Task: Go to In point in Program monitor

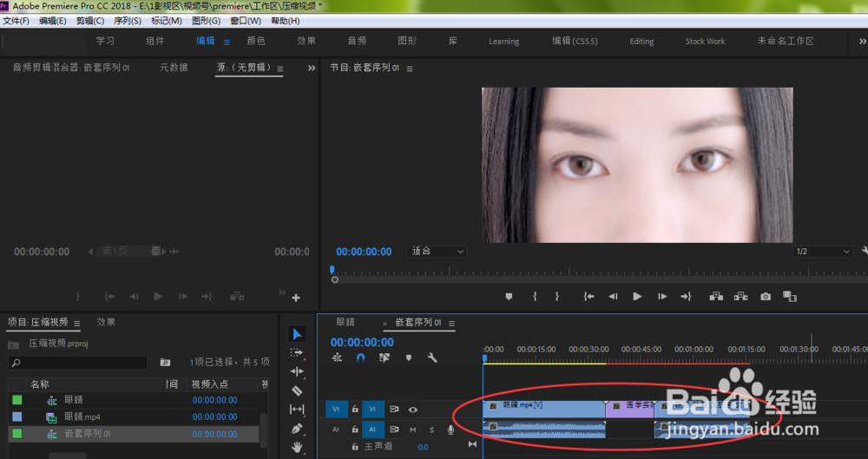Action: click(589, 297)
